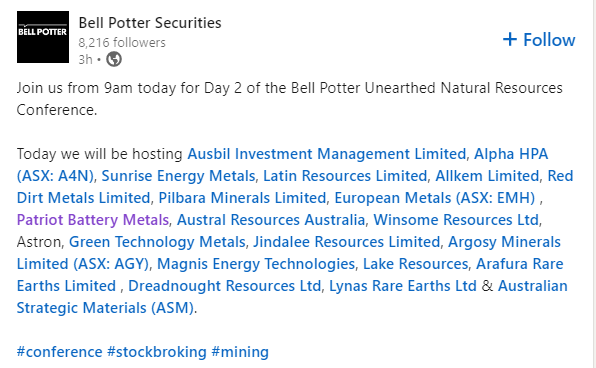Open Green Technology Metals link
This screenshot has width=596, height=368.
click(x=157, y=242)
